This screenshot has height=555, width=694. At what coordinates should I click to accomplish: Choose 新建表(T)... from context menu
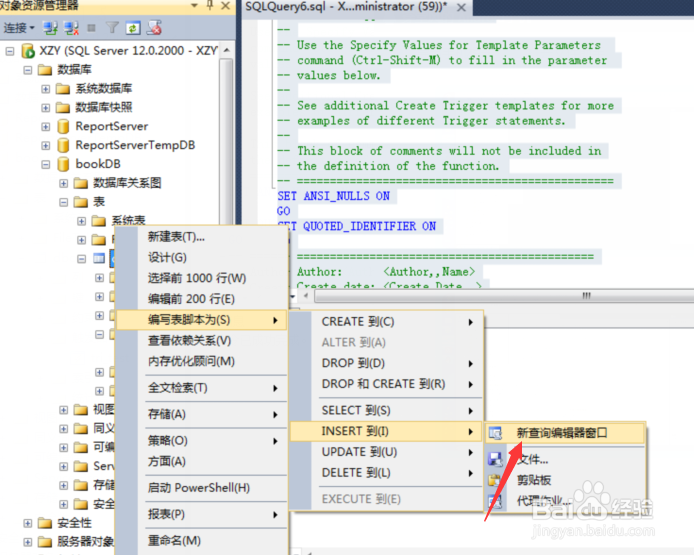(x=201, y=237)
